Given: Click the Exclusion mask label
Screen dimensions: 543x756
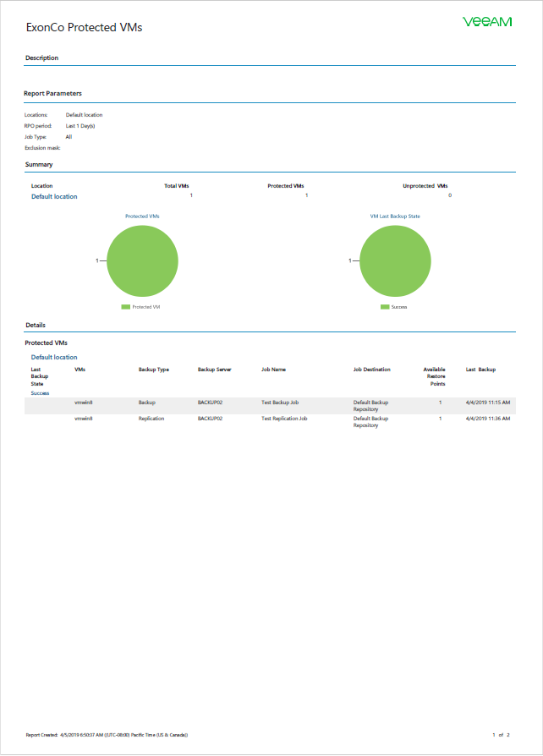Looking at the screenshot, I should point(42,148).
